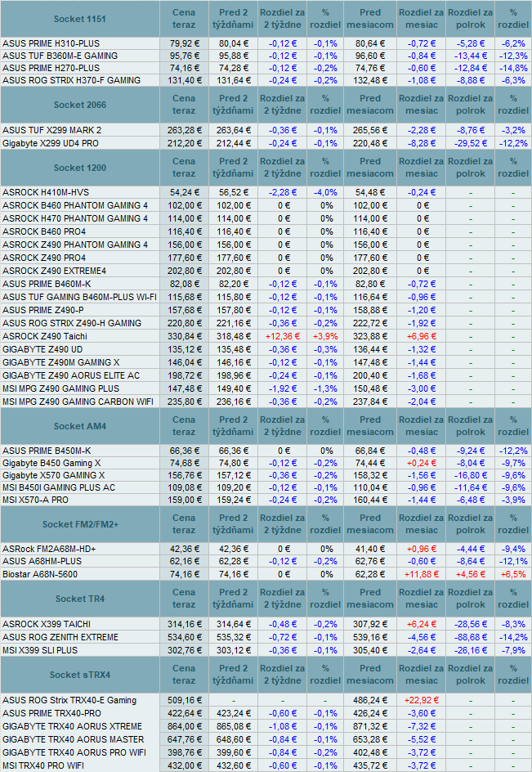Select ASUS ROG STRIX H370-F GAMING name
The height and width of the screenshot is (772, 532).
pos(71,80)
